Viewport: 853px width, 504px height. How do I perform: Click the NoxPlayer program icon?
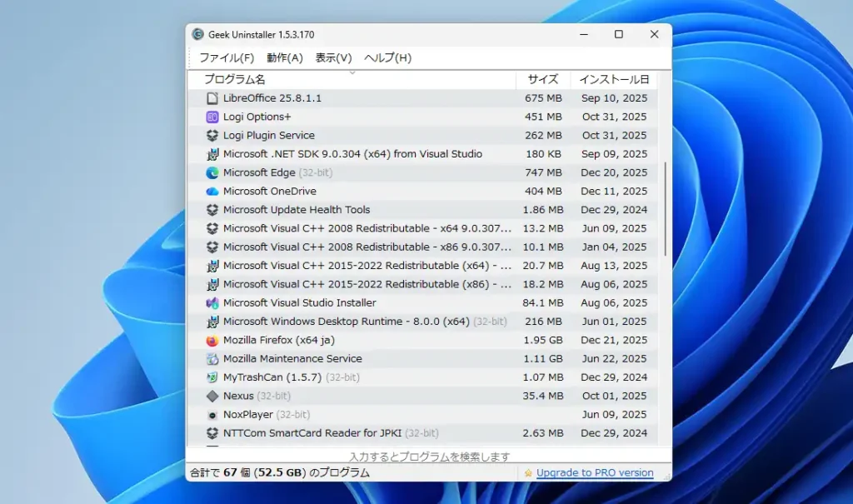coord(212,414)
